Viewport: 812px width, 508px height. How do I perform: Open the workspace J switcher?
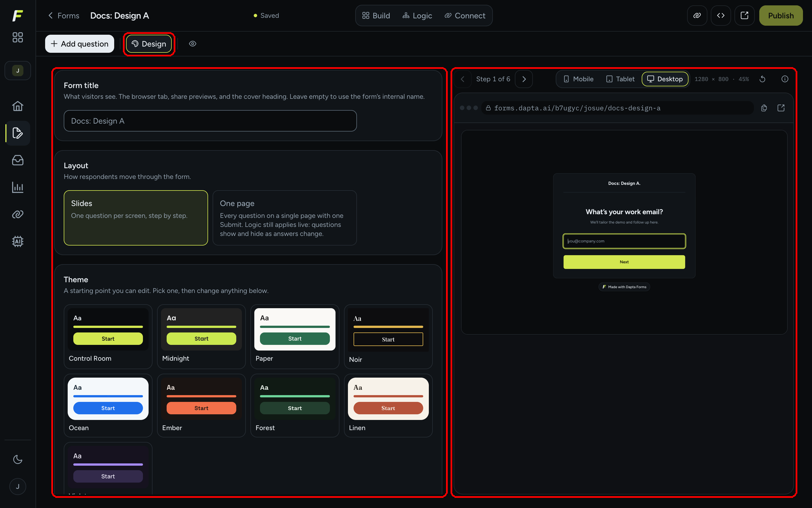[17, 71]
